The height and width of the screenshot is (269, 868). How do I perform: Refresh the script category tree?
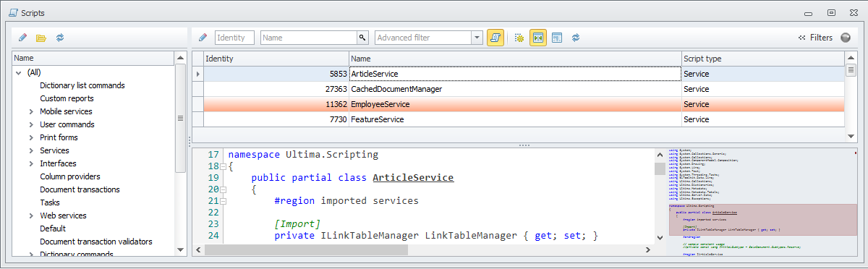60,38
